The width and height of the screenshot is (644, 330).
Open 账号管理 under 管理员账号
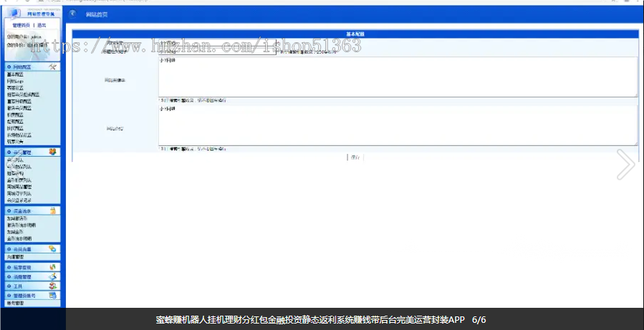[x=15, y=304]
